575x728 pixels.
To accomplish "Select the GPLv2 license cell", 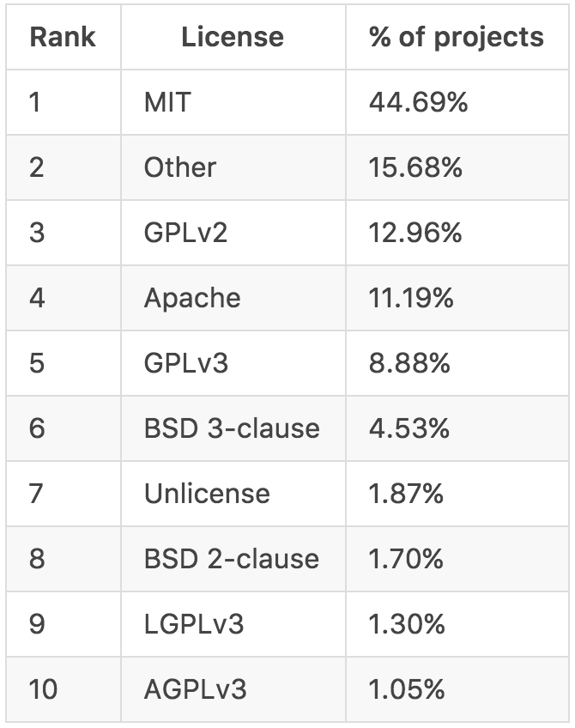I will 186,232.
